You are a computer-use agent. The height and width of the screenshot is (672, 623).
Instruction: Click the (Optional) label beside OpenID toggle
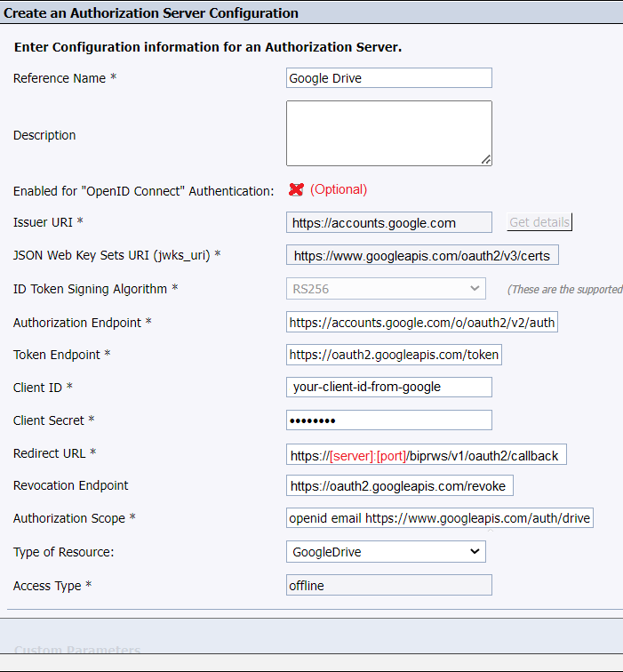pyautogui.click(x=339, y=189)
